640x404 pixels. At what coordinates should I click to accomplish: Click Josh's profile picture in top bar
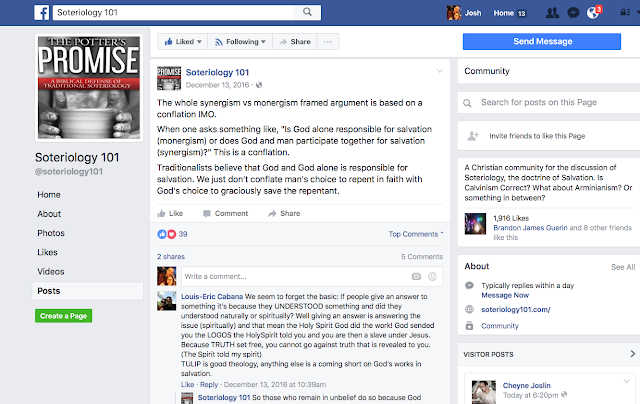pyautogui.click(x=454, y=13)
